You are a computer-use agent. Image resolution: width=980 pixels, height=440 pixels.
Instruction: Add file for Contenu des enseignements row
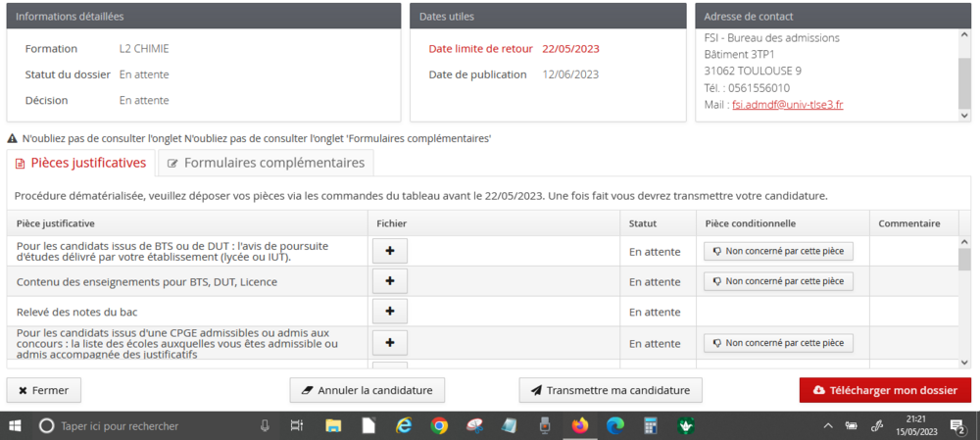389,281
